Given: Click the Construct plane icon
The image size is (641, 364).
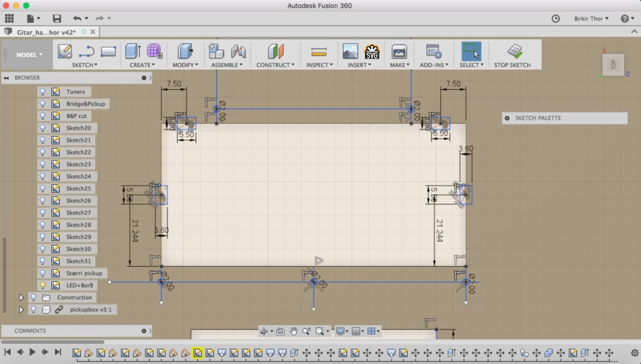Looking at the screenshot, I should point(276,52).
